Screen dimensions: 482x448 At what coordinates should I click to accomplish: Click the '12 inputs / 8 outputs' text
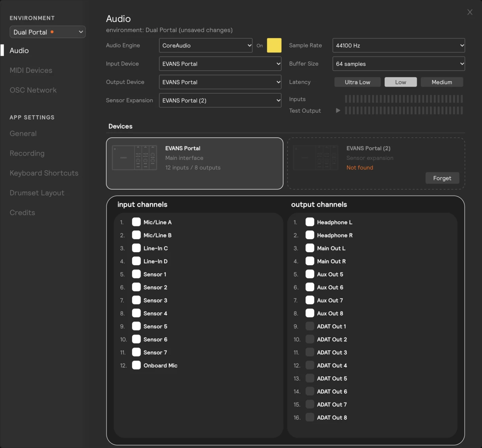193,168
